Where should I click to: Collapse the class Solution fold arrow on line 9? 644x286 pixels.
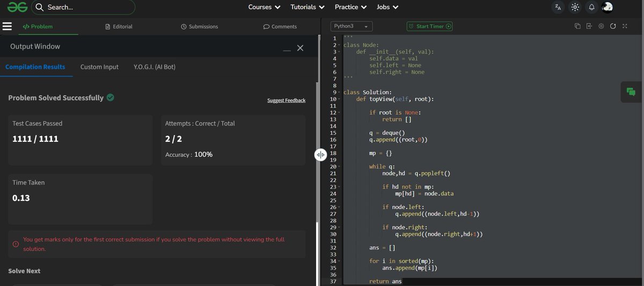[340, 92]
